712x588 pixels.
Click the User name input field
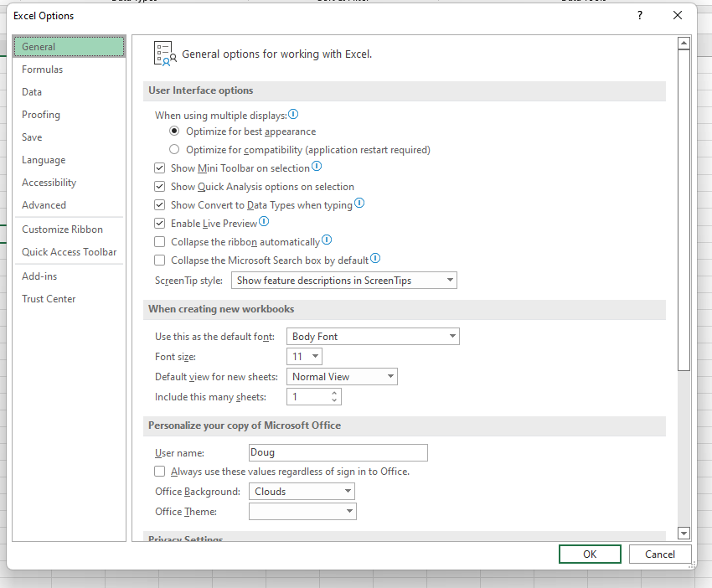pyautogui.click(x=338, y=452)
